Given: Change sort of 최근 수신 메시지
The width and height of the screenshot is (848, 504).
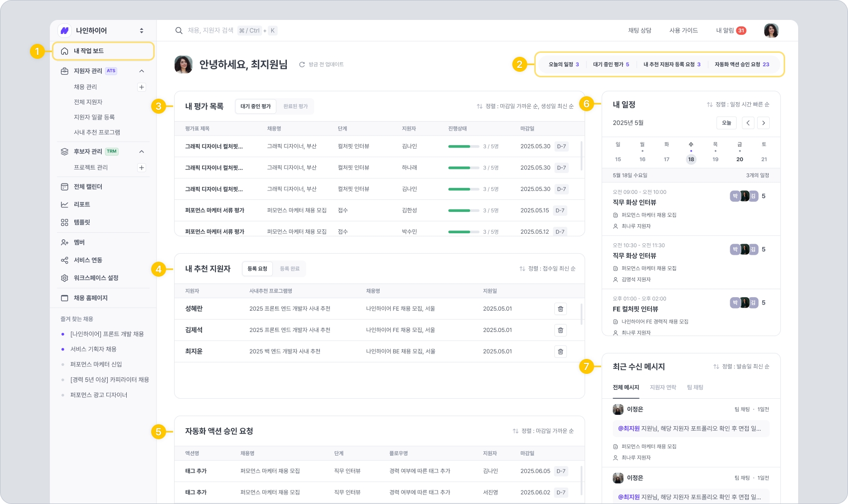Looking at the screenshot, I should [x=741, y=367].
